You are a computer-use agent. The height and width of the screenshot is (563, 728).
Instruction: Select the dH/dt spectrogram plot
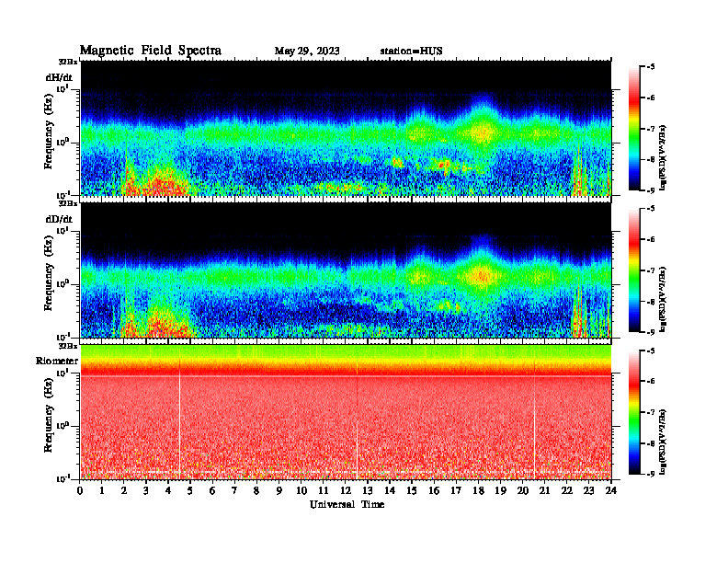pos(346,128)
